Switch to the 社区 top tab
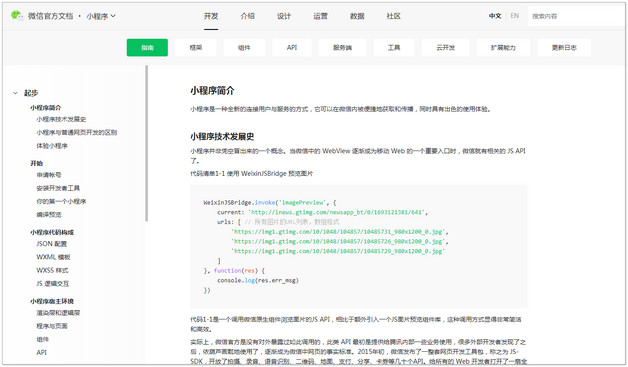The width and height of the screenshot is (628, 367). pos(394,16)
